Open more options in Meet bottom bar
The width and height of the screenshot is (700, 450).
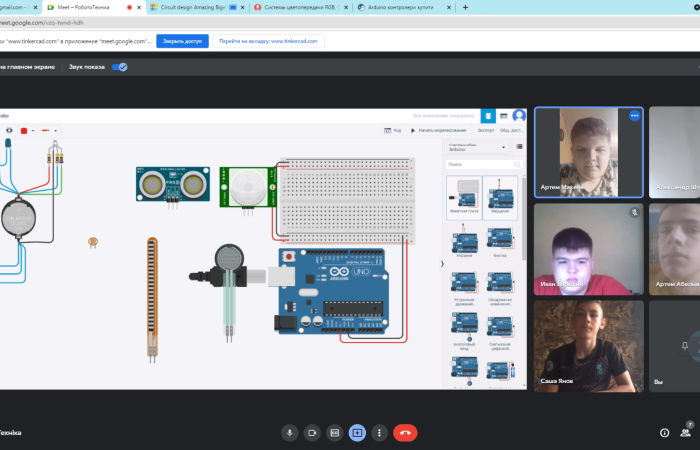379,432
